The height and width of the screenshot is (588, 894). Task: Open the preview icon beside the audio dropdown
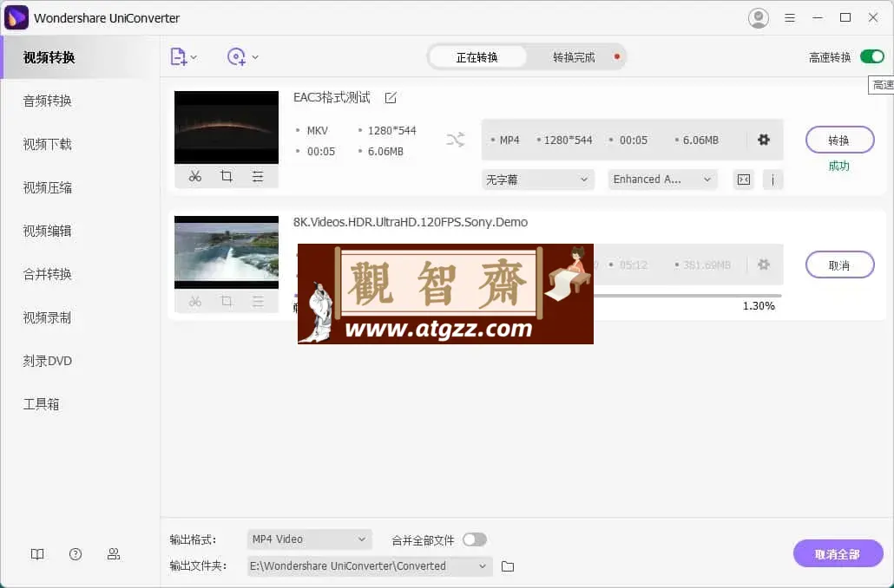point(744,180)
